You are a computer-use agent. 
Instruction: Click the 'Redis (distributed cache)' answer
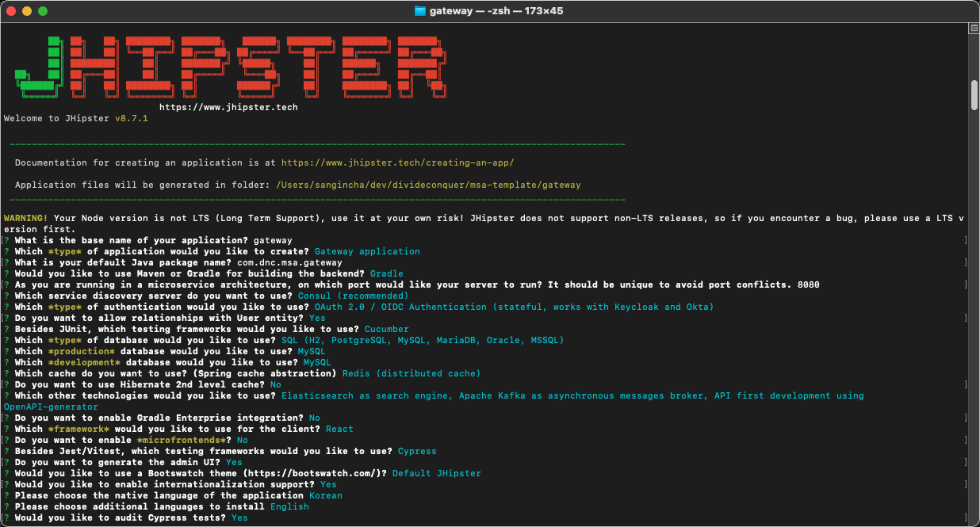point(412,373)
